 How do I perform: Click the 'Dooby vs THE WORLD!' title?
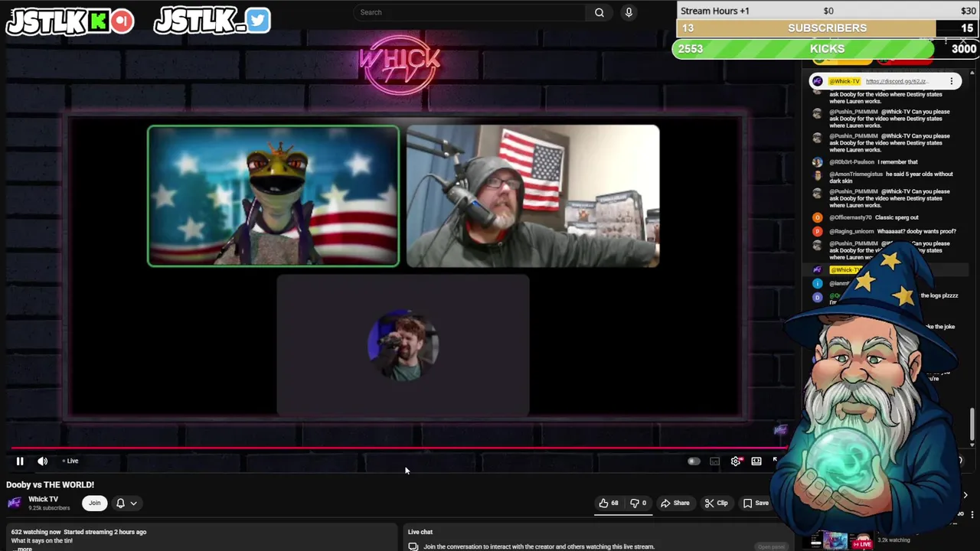(x=51, y=484)
